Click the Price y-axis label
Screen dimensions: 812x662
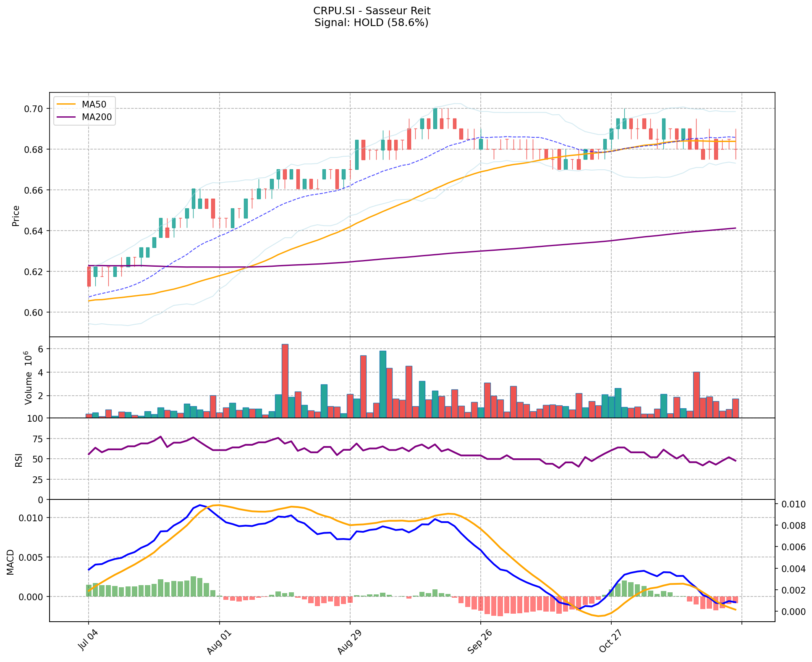pos(16,215)
